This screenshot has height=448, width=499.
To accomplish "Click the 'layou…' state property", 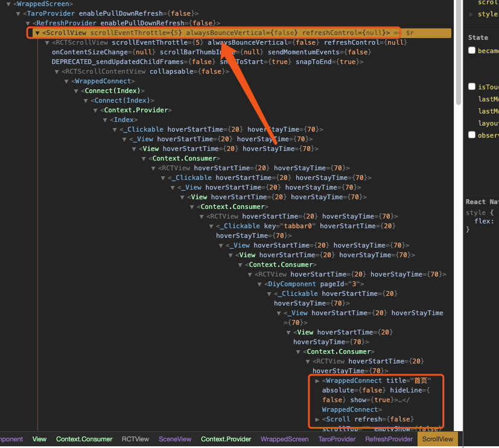I will pyautogui.click(x=488, y=123).
